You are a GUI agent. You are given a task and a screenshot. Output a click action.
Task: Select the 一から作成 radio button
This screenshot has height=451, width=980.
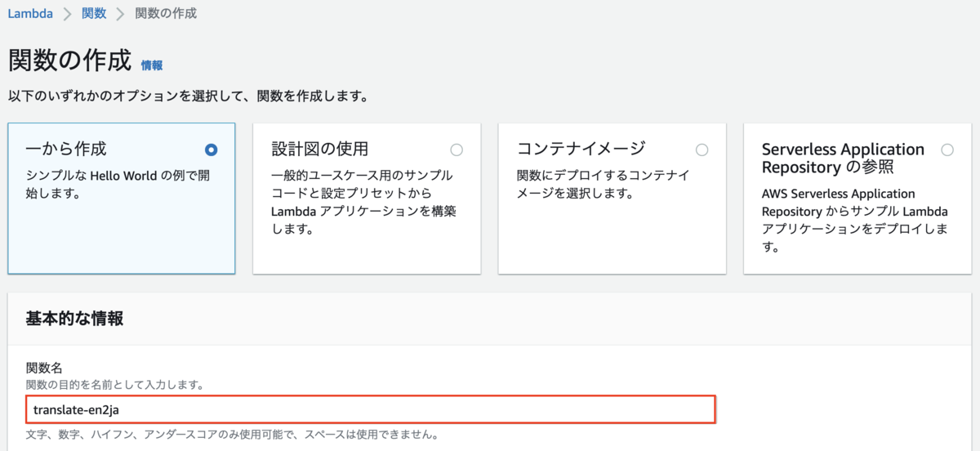[x=212, y=150]
